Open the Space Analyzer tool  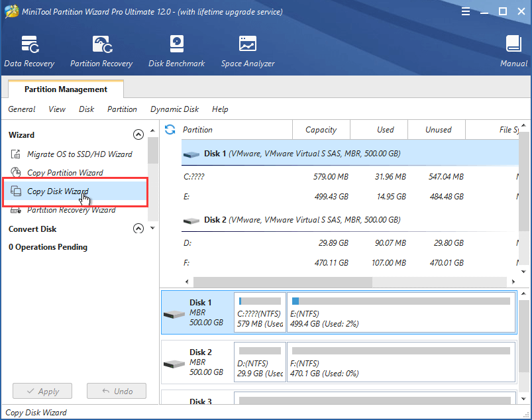pyautogui.click(x=248, y=52)
